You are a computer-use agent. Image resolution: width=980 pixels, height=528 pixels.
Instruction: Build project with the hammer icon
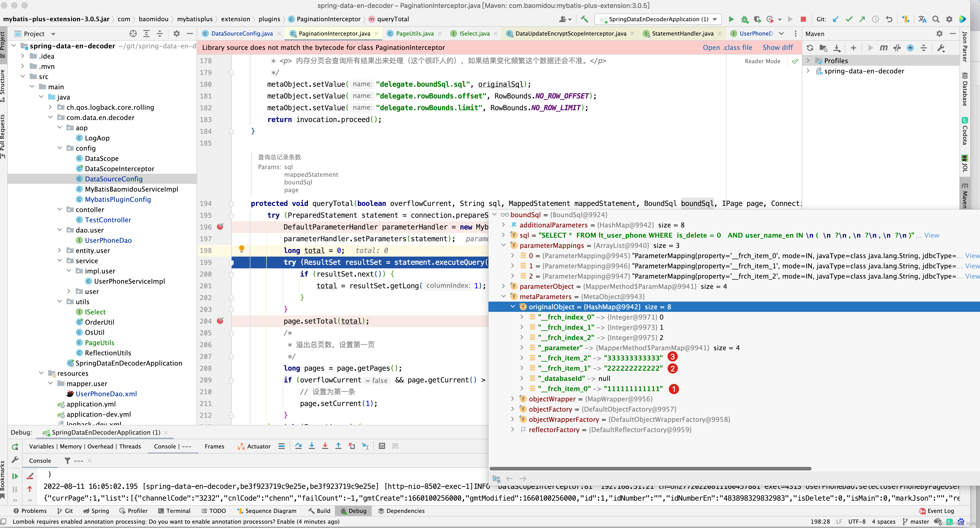coord(584,19)
